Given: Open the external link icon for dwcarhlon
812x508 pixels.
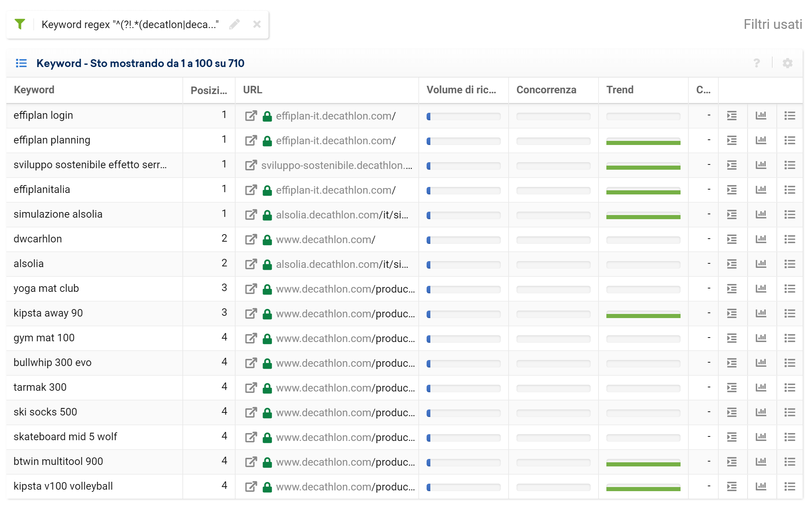Looking at the screenshot, I should click(251, 239).
